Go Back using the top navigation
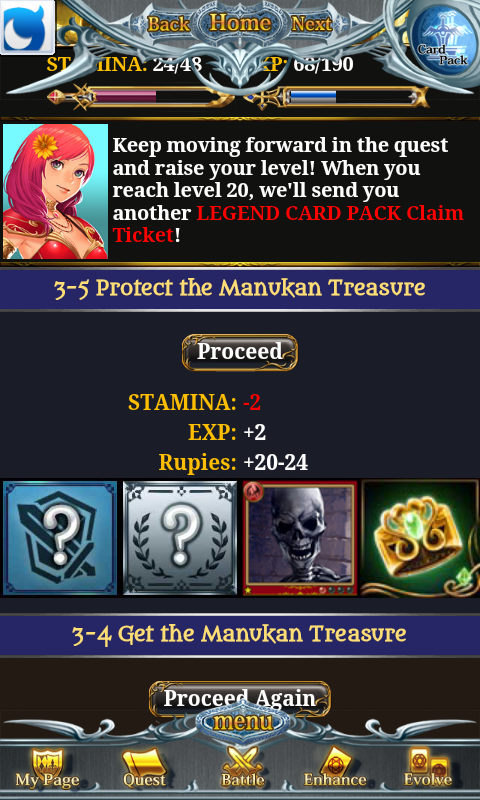The image size is (480, 800). coord(168,24)
